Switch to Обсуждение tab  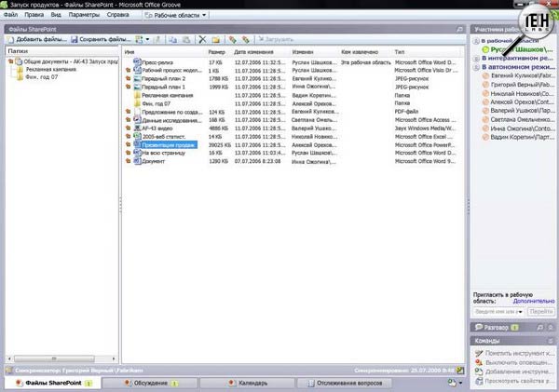pyautogui.click(x=150, y=383)
